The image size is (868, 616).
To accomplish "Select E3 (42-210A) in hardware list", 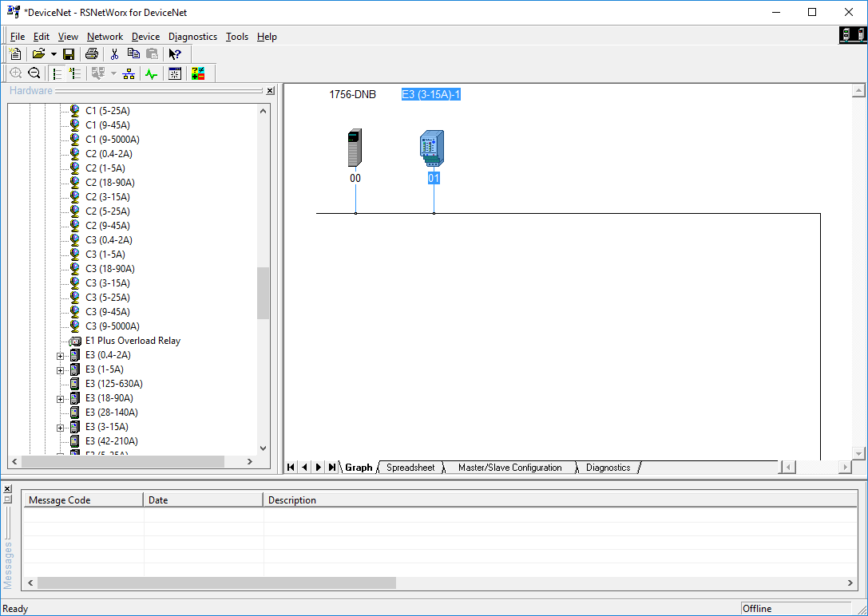I will click(x=112, y=441).
